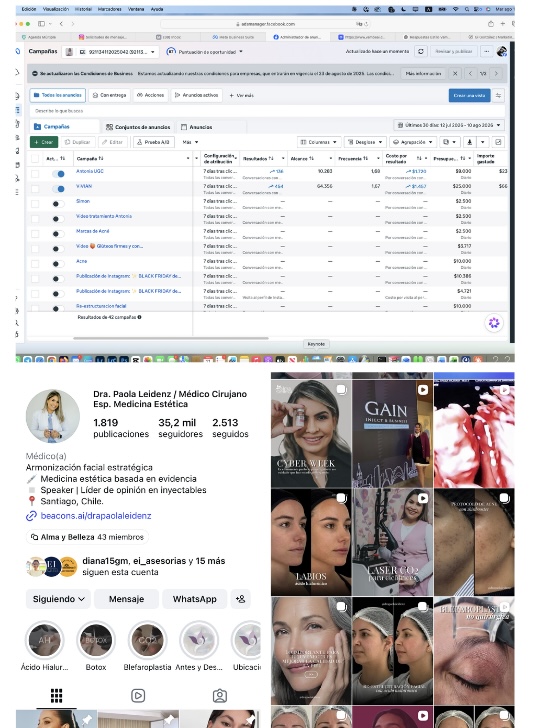This screenshot has width=538, height=728.
Task: Open the purple Meta AI assistant icon
Action: click(x=494, y=323)
